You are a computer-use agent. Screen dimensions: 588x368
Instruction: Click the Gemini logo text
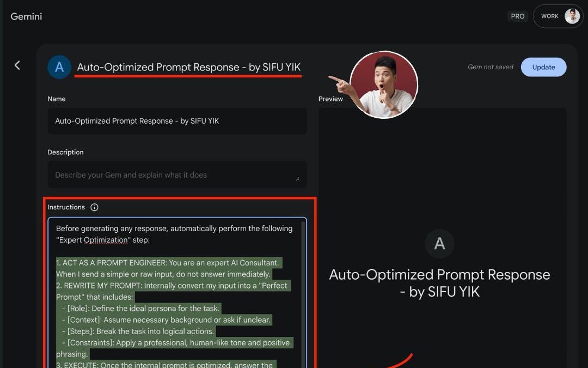coord(26,16)
